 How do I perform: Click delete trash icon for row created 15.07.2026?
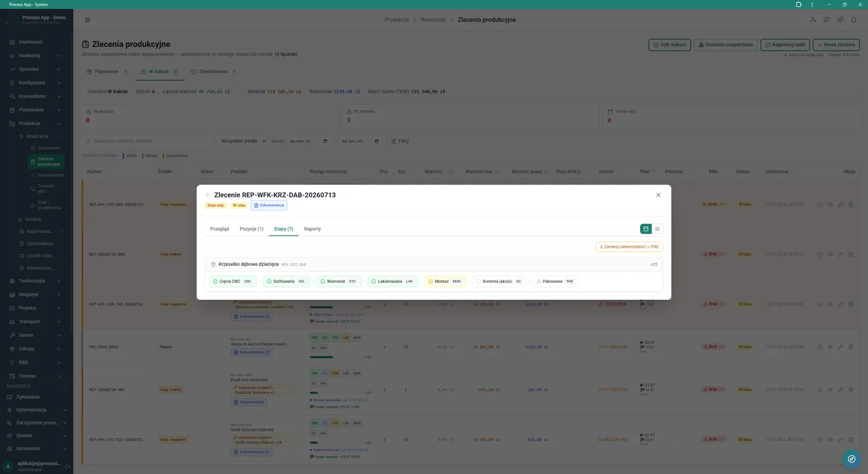coord(851,254)
